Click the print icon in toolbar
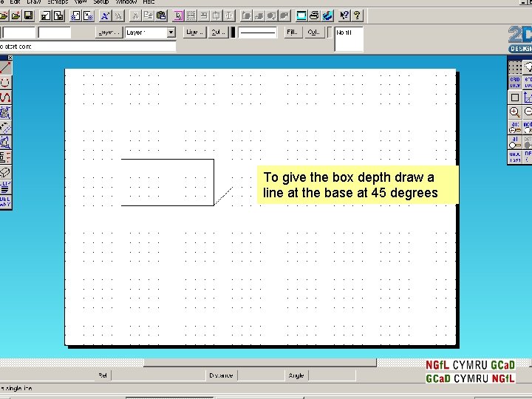The width and height of the screenshot is (532, 399). coord(314,16)
